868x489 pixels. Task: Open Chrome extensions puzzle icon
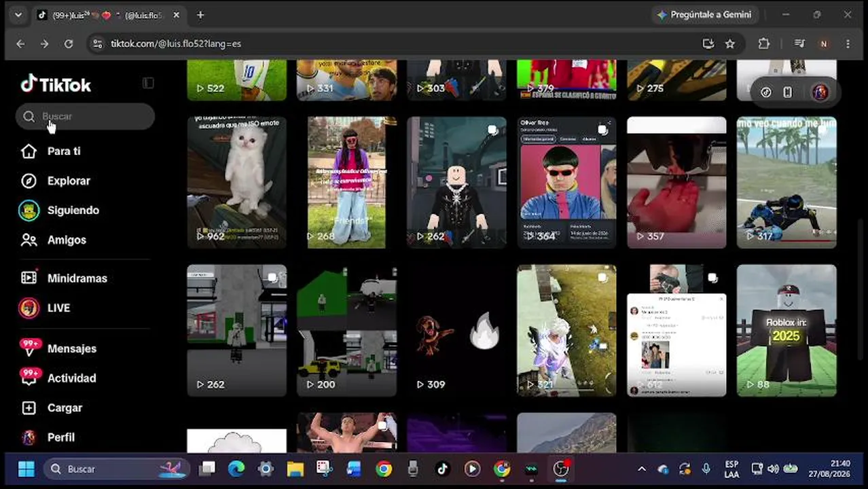pyautogui.click(x=764, y=43)
